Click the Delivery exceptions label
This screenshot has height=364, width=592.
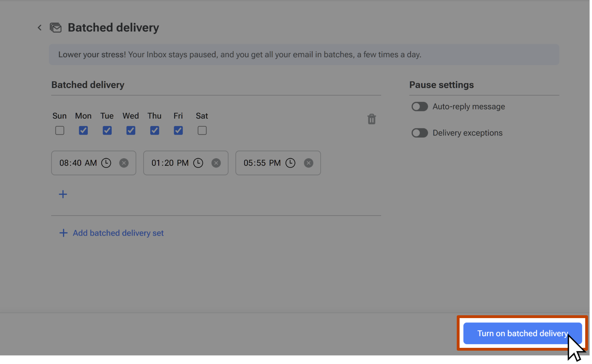point(468,133)
